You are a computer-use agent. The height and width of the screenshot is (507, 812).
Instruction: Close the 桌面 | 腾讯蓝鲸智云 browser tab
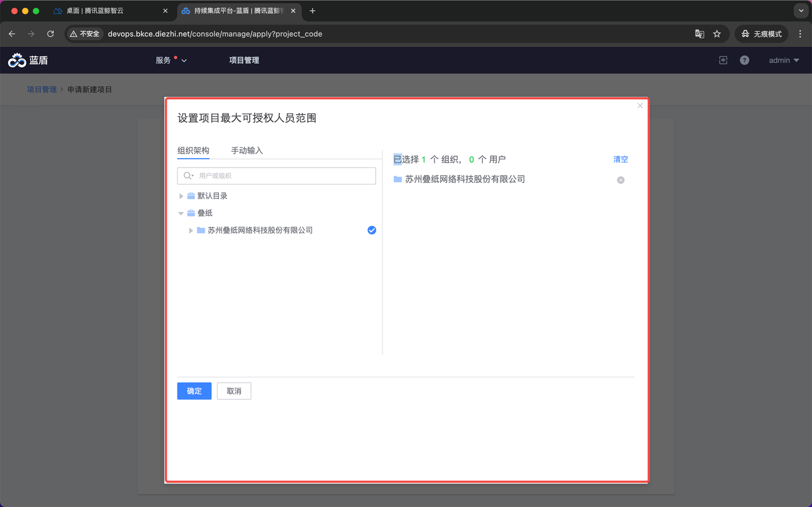pyautogui.click(x=166, y=11)
